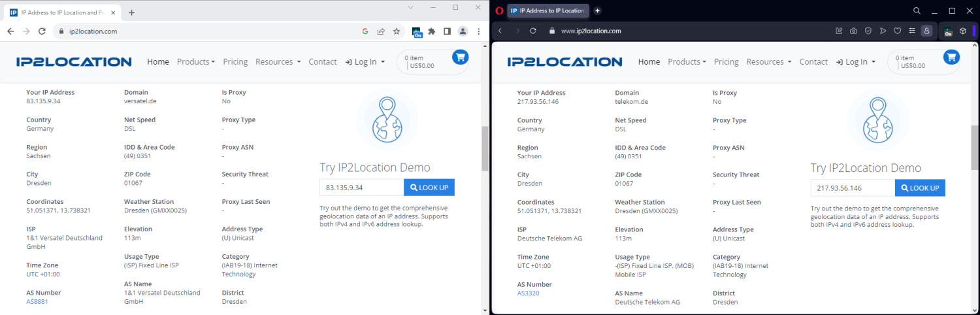Click Opera's paper-plane icon in address bar
This screenshot has height=315, width=980.
(x=883, y=31)
